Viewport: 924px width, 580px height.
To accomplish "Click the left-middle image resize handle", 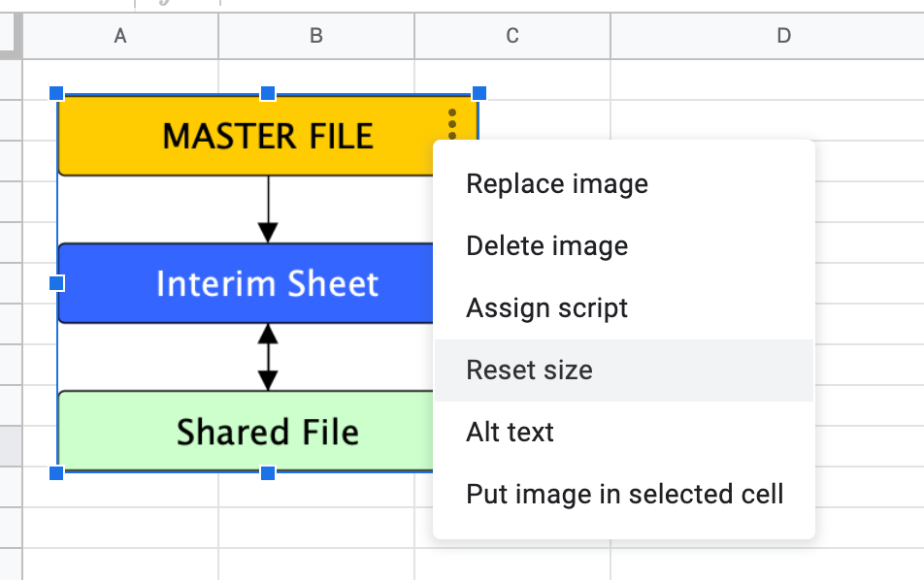I will (x=56, y=283).
